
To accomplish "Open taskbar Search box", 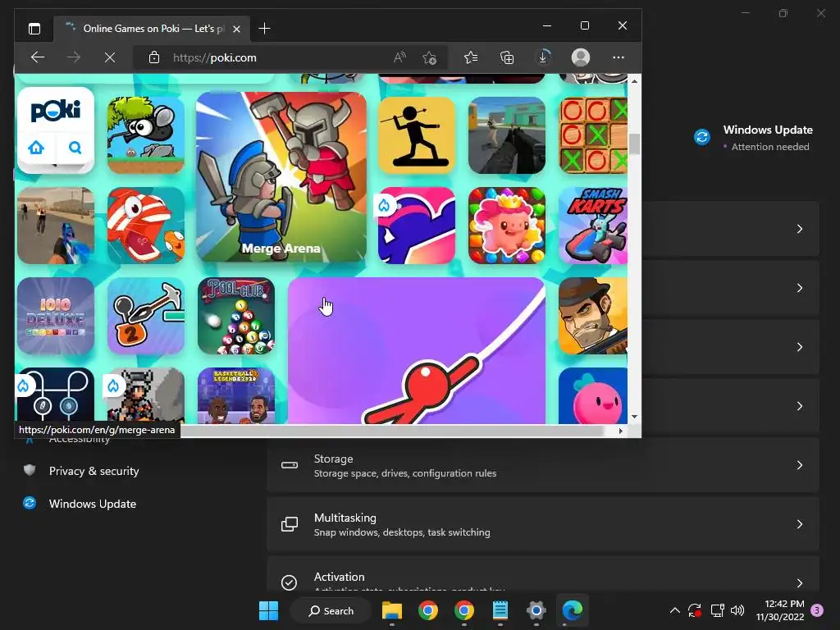I will point(331,610).
